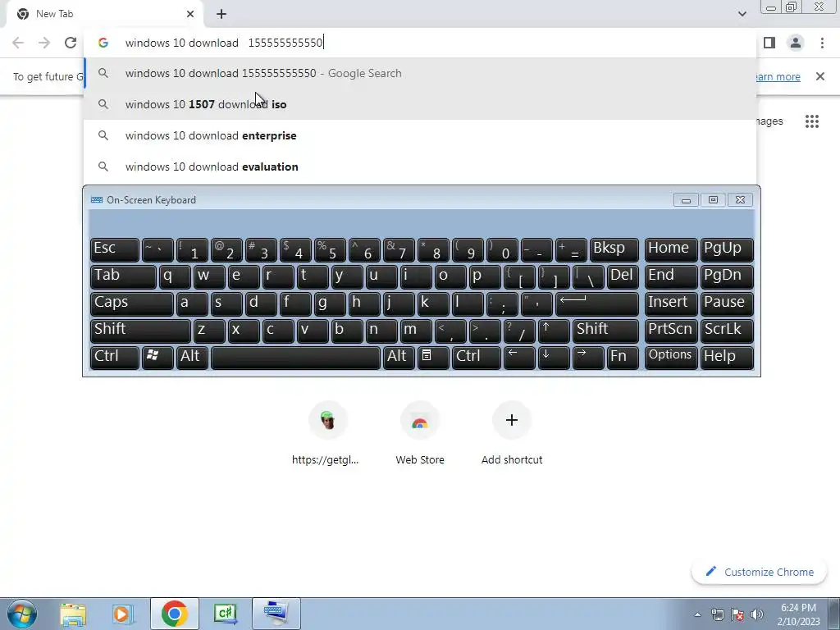This screenshot has height=630, width=840.
Task: Toggle the left Ctrl key
Action: tap(115, 358)
